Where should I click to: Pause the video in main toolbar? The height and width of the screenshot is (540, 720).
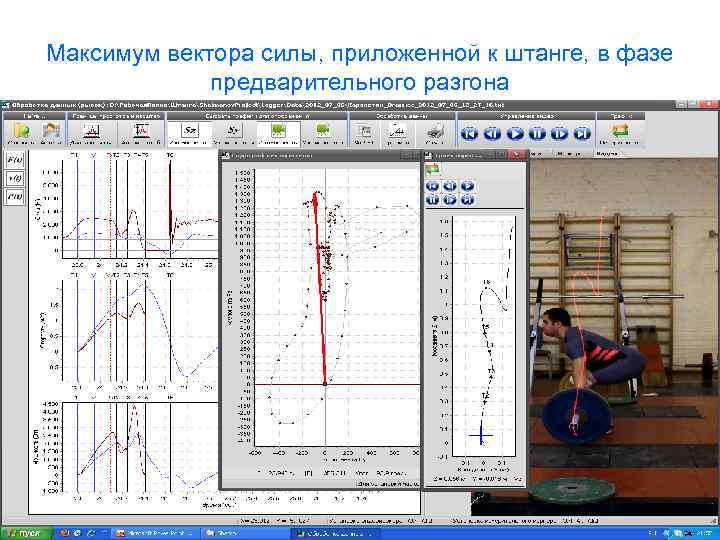pyautogui.click(x=537, y=134)
